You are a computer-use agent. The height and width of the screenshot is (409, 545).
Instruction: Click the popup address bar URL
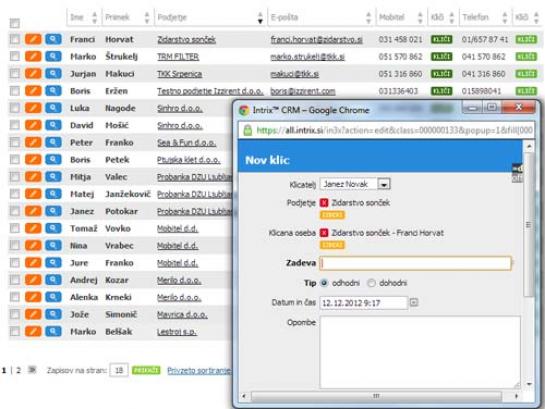click(x=394, y=130)
